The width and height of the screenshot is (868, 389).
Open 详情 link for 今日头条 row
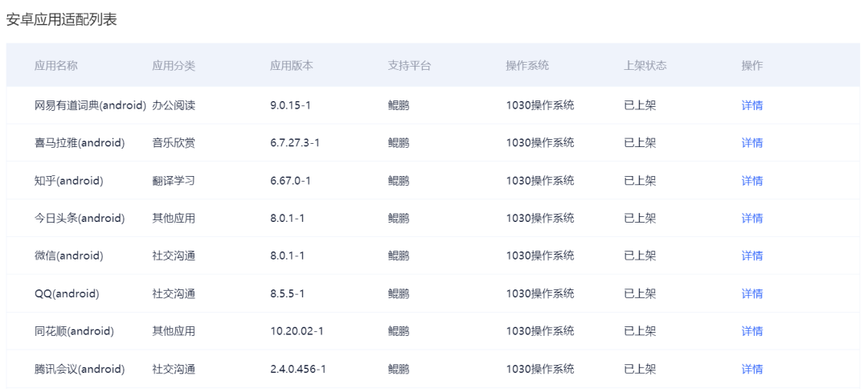coord(751,218)
